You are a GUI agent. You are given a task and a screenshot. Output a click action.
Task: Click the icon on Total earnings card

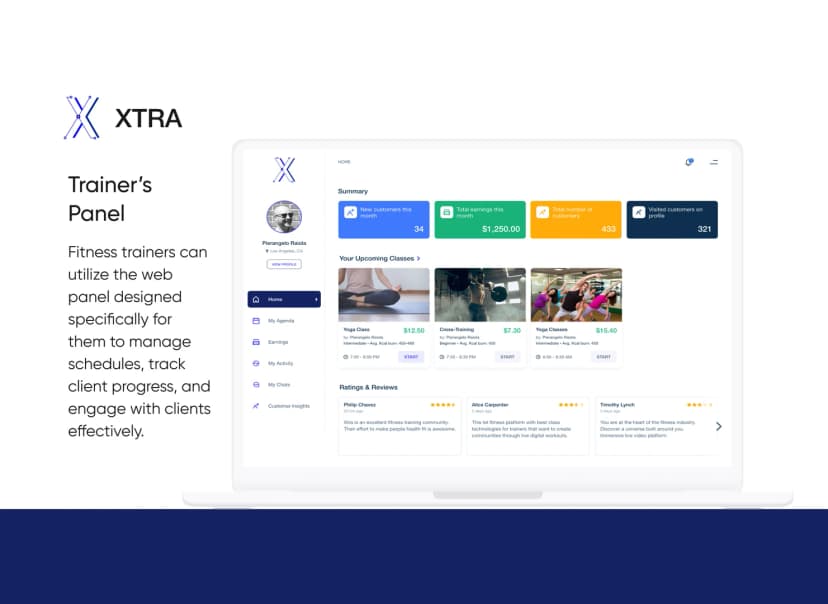click(446, 212)
